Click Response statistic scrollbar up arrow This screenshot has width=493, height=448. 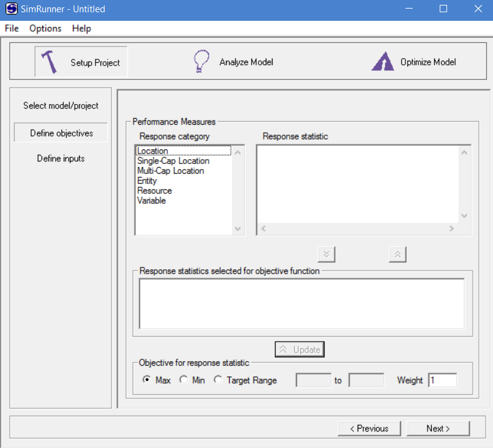[x=464, y=152]
